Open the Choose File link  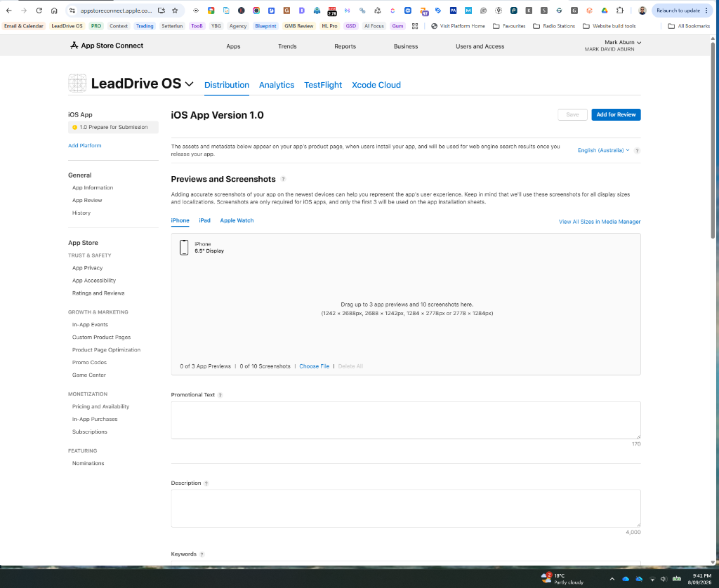314,366
